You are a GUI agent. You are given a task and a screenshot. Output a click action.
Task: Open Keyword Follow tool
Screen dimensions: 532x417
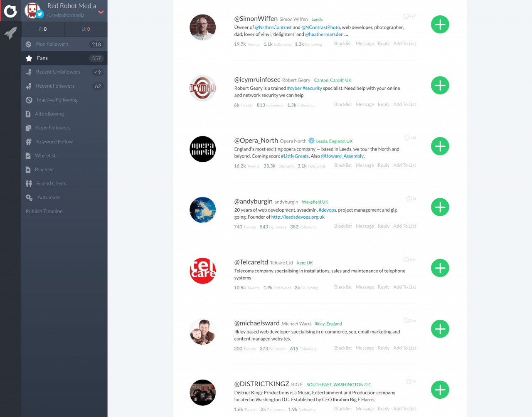click(x=64, y=142)
